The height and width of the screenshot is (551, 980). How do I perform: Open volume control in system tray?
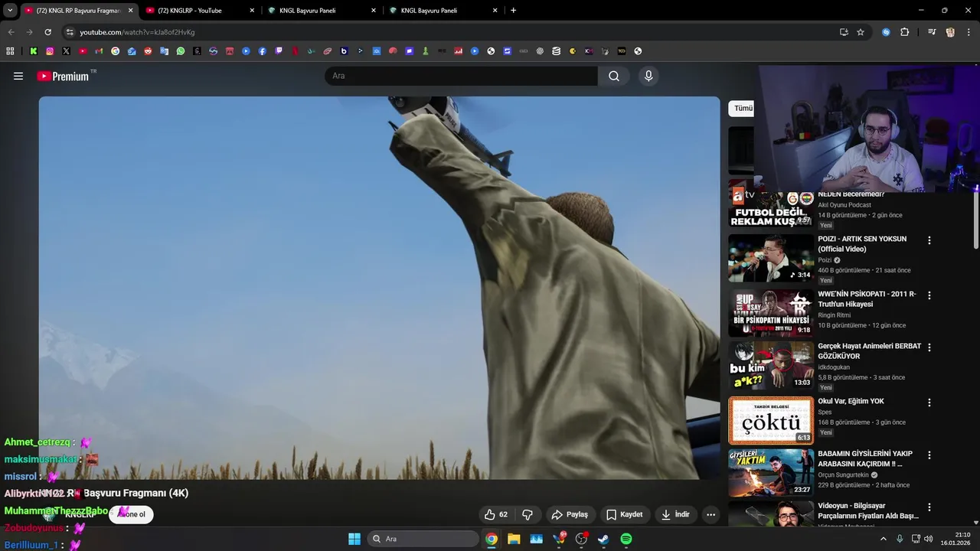point(929,539)
